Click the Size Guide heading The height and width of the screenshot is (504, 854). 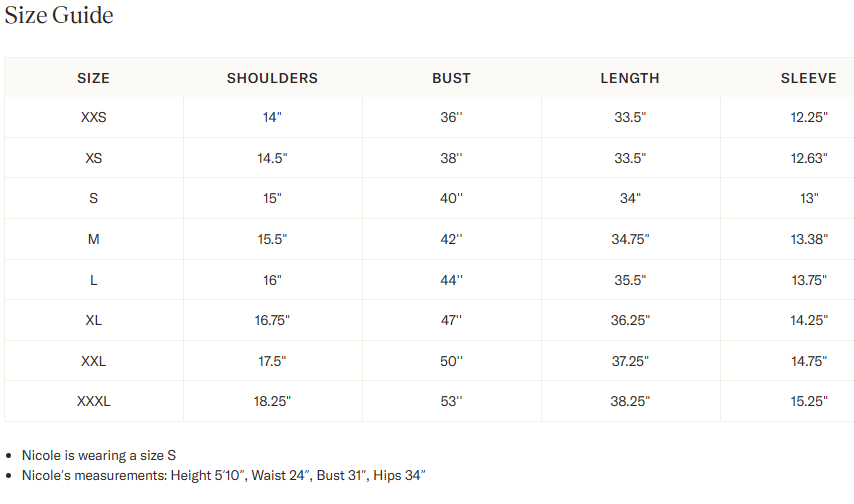coord(59,16)
